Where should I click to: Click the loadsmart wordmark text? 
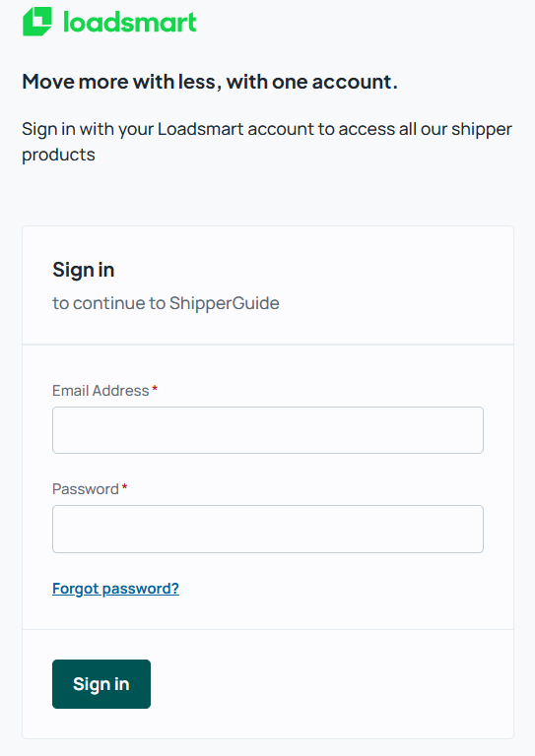coord(130,23)
